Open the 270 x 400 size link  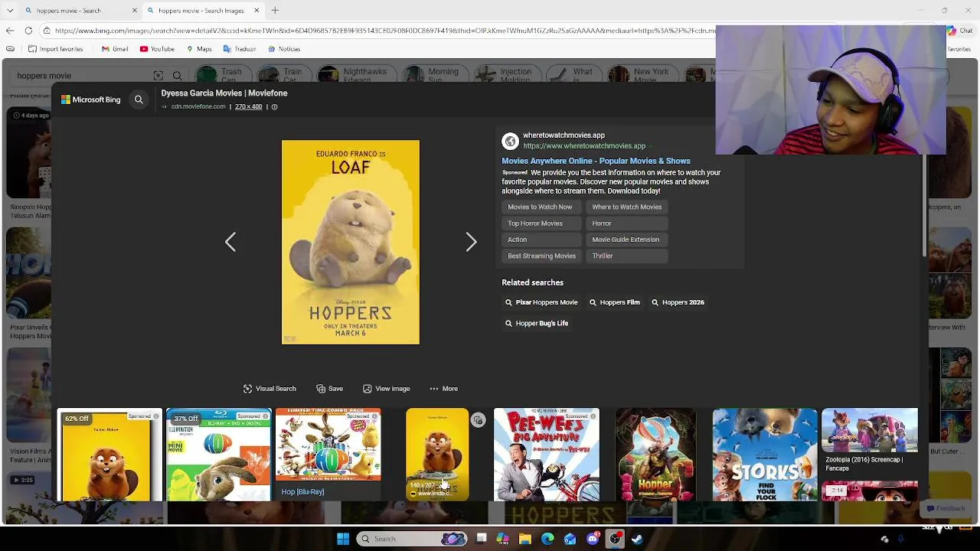[249, 107]
